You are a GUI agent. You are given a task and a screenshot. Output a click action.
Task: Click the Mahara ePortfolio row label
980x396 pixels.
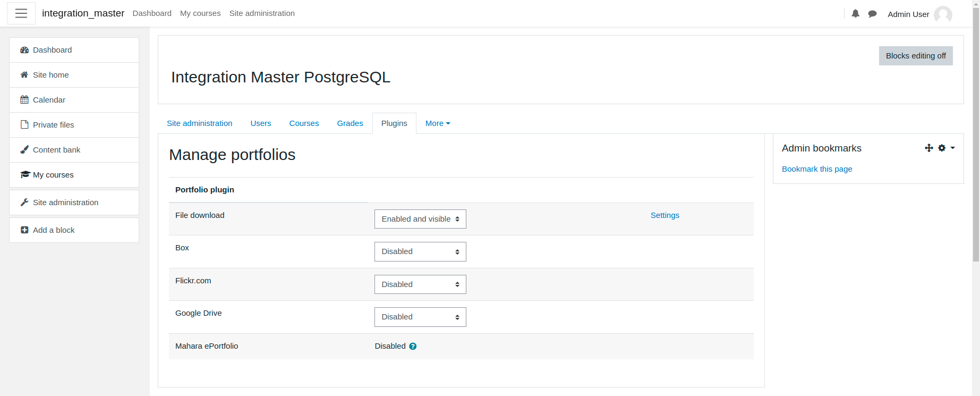pos(207,346)
